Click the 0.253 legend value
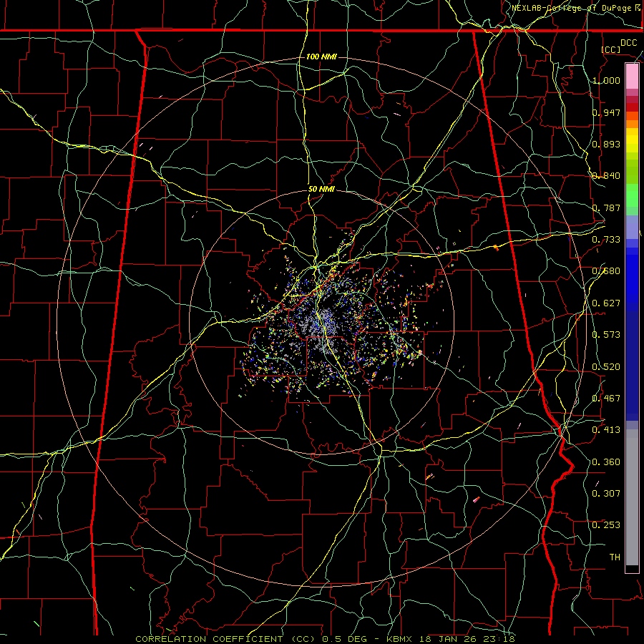644x644 pixels. 606,525
